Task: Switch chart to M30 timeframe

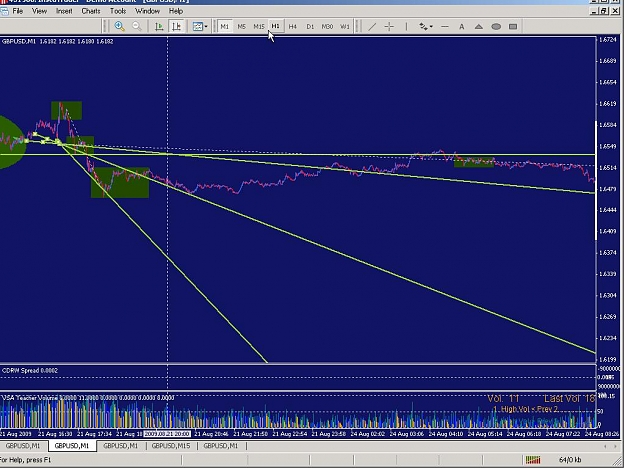Action: pos(327,27)
